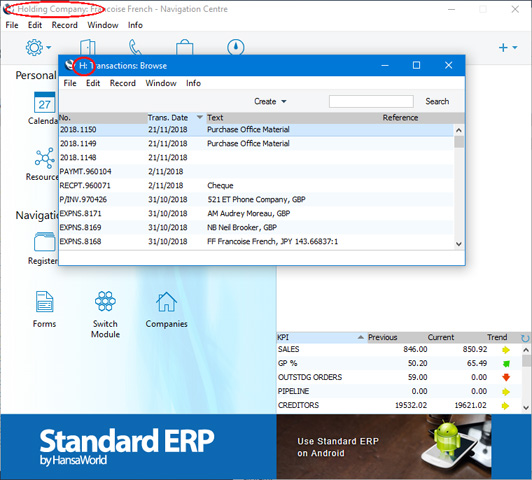This screenshot has height=480, width=532.
Task: Select the OUTSTDG ORDERS KPI row
Action: point(399,377)
